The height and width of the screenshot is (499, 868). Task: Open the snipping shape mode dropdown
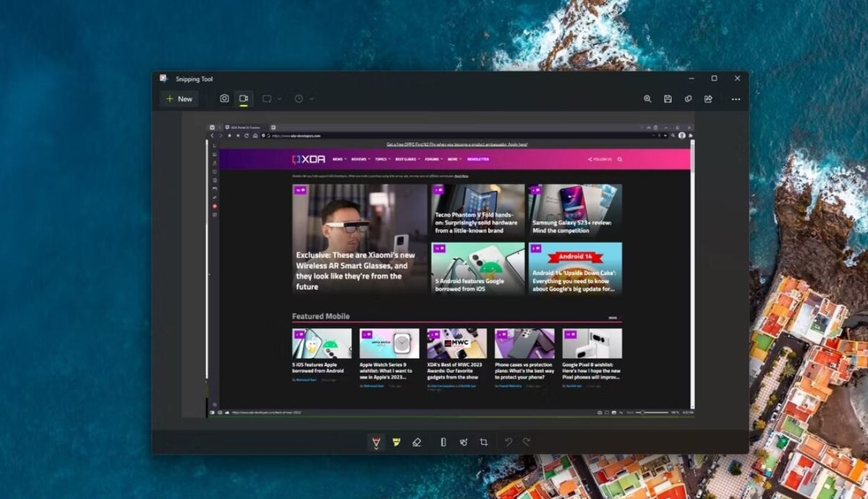click(272, 99)
